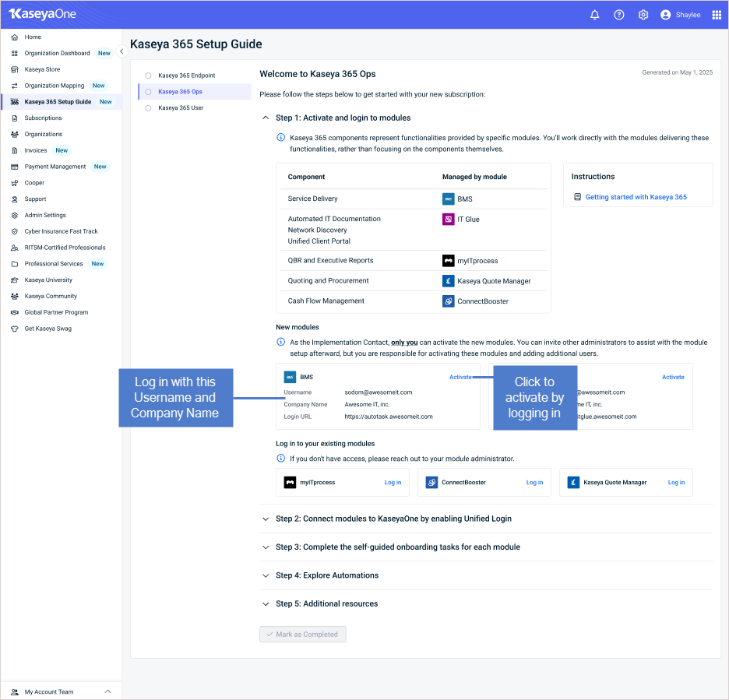Screen dimensions: 729x700
Task: Click the Cyber Insurance shield icon
Action: [x=15, y=231]
